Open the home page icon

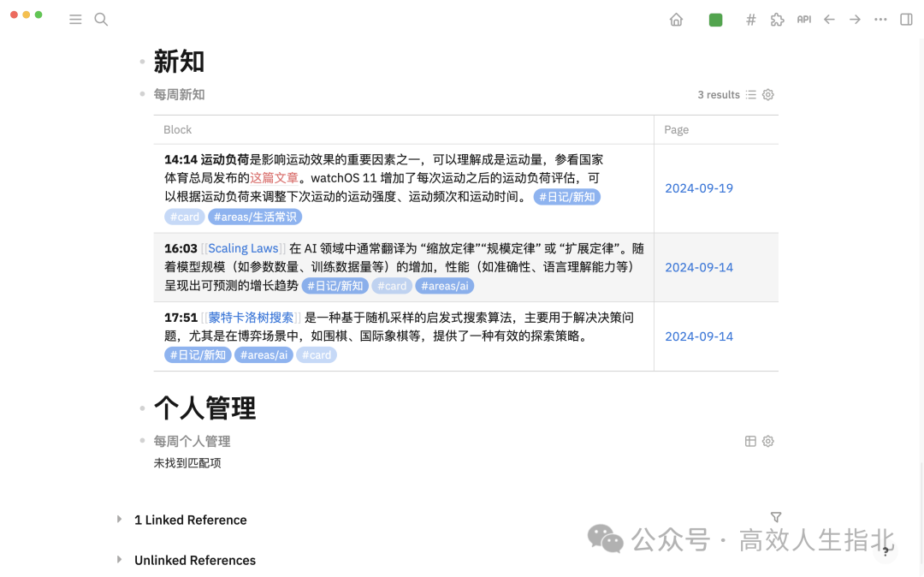[676, 19]
